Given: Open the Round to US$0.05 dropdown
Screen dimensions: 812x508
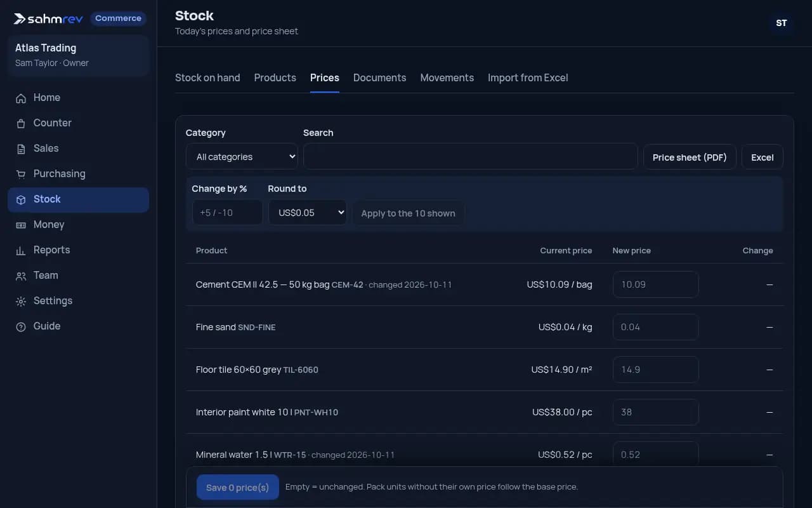Looking at the screenshot, I should click(308, 212).
